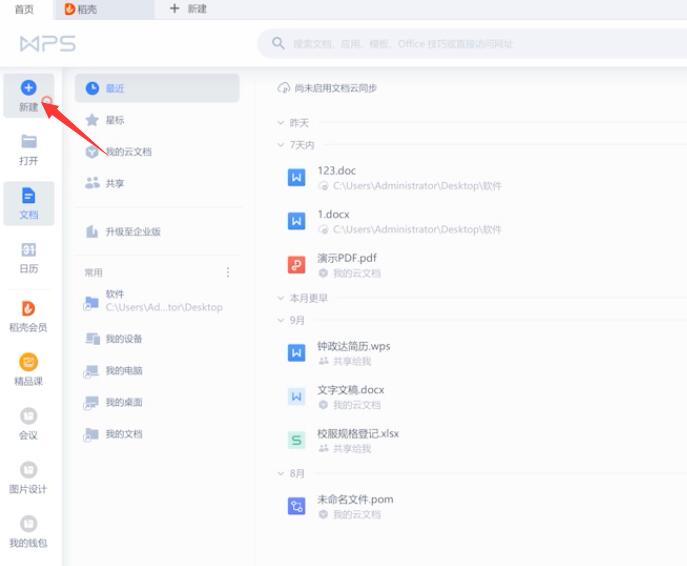
Task: Open the file name 校服规格登记.xlsx
Action: (358, 433)
